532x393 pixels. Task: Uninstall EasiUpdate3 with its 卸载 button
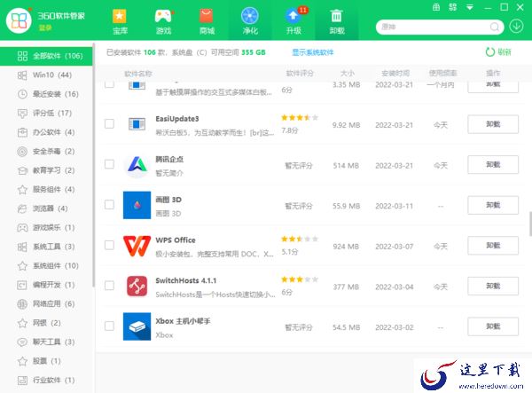tap(493, 124)
